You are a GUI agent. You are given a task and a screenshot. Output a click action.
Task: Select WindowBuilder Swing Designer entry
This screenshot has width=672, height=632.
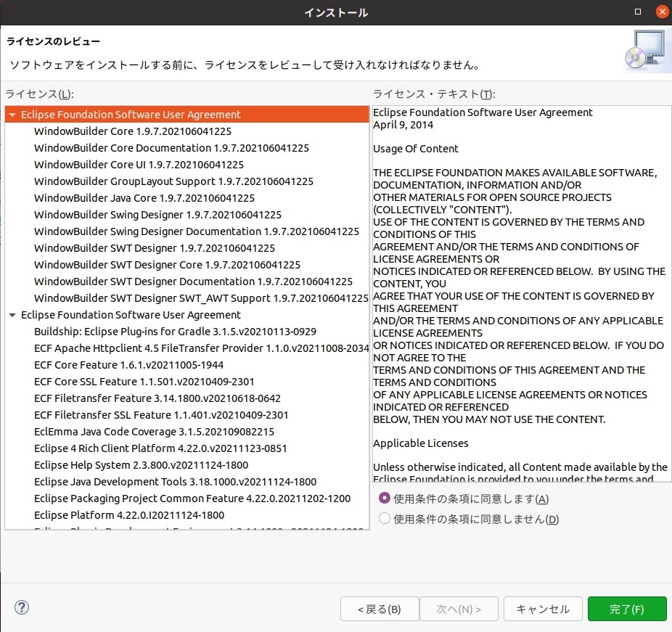pyautogui.click(x=157, y=215)
